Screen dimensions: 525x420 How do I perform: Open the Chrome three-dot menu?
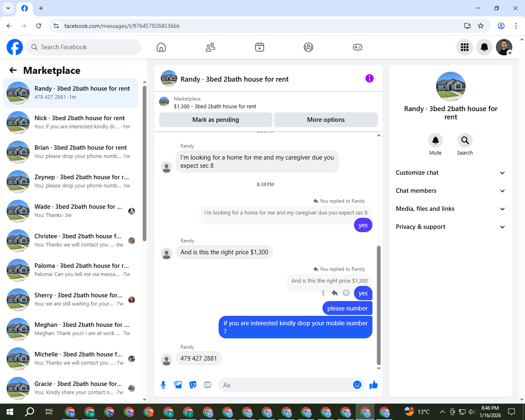516,26
